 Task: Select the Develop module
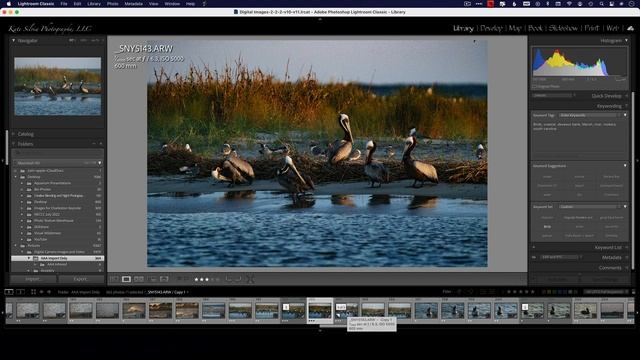tap(491, 28)
